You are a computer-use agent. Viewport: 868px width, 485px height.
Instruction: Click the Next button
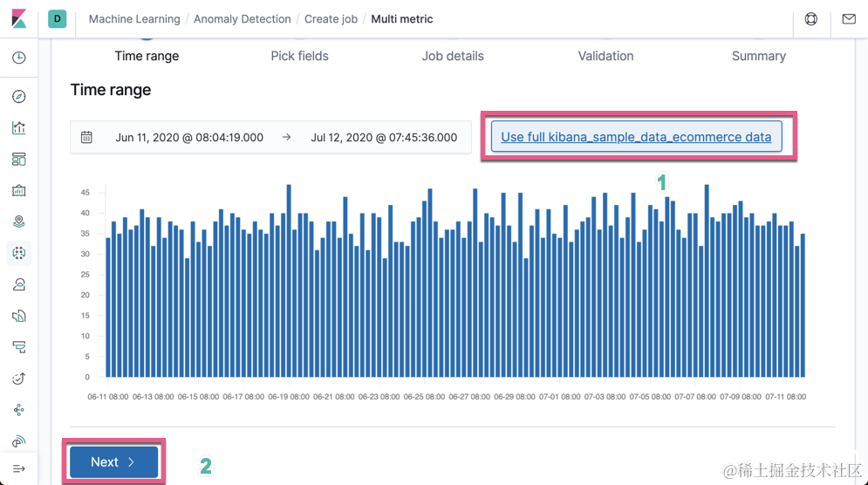point(113,461)
